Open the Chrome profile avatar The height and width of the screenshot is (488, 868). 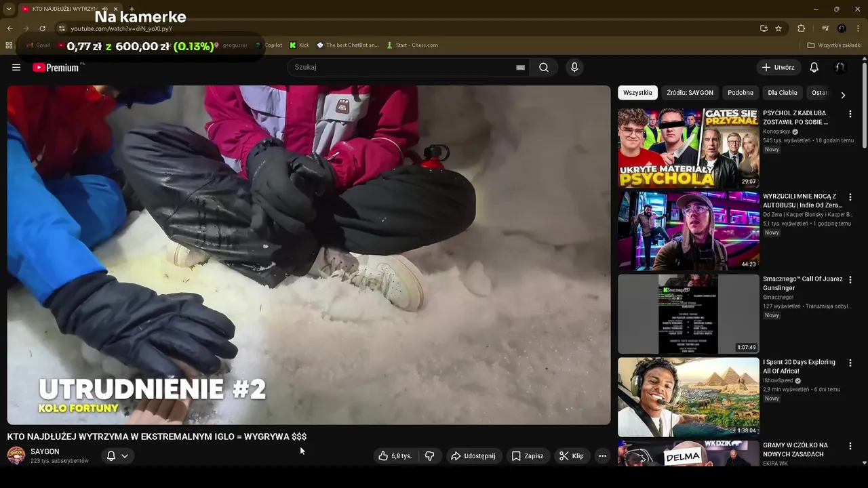[842, 28]
